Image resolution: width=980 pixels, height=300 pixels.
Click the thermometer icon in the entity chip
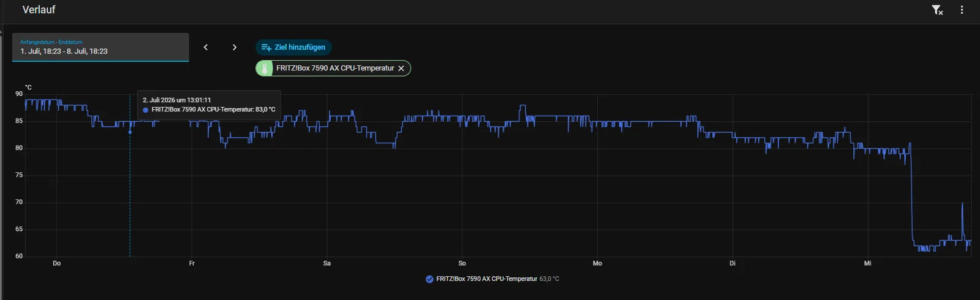(265, 68)
